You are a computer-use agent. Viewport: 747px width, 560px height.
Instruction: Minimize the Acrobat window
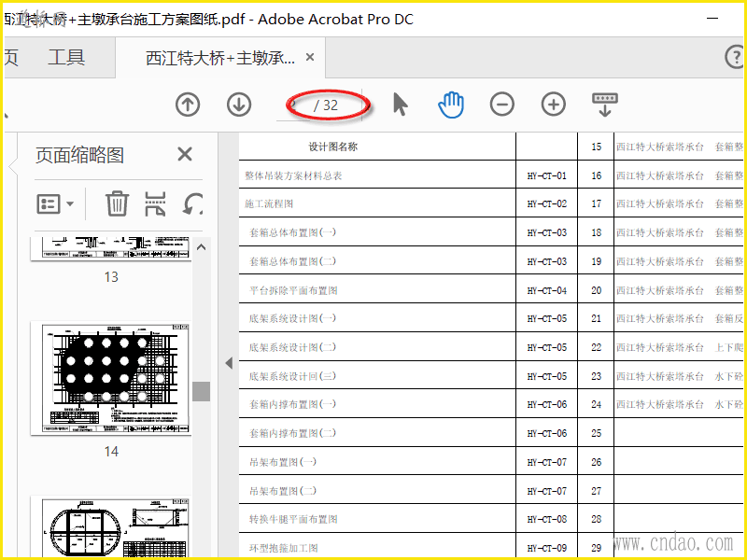(712, 18)
